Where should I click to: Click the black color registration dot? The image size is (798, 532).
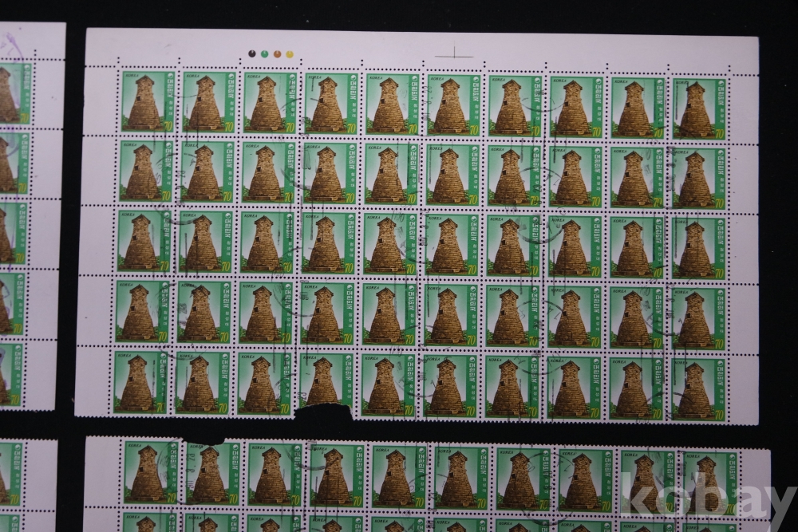coord(251,54)
